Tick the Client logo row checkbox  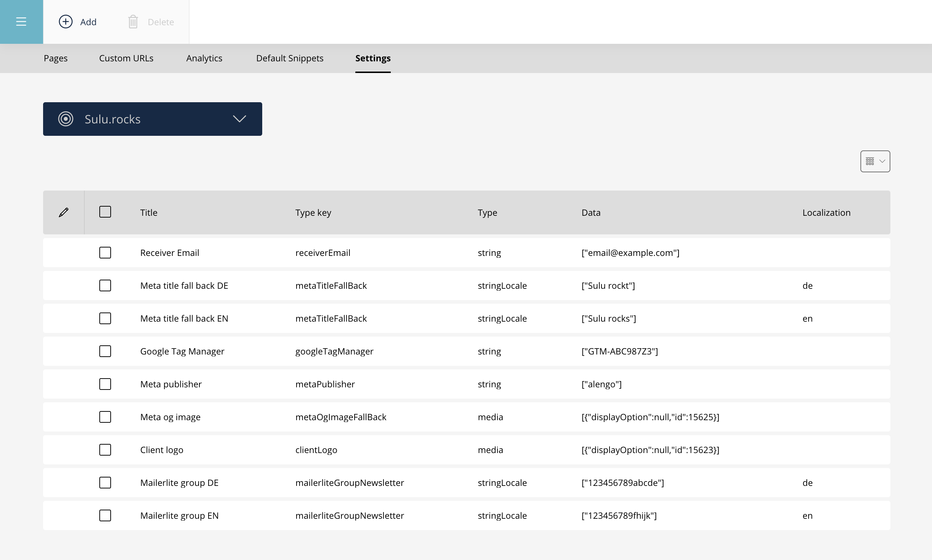(105, 450)
